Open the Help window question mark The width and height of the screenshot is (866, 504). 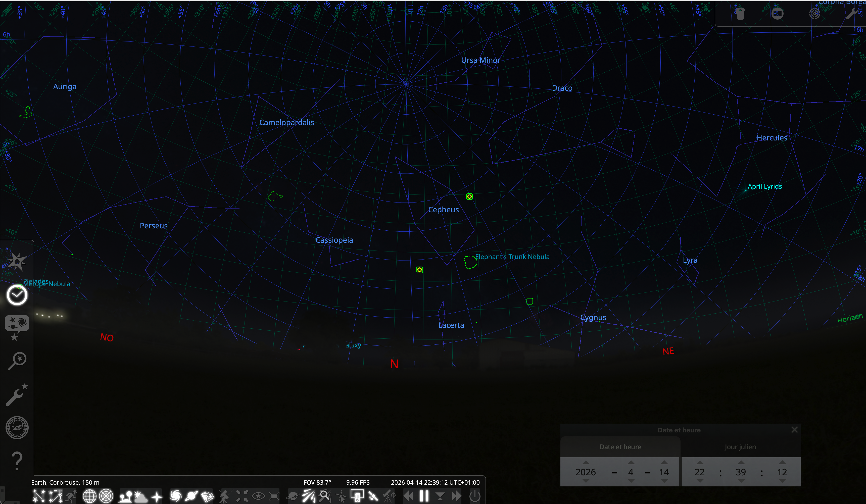tap(17, 461)
